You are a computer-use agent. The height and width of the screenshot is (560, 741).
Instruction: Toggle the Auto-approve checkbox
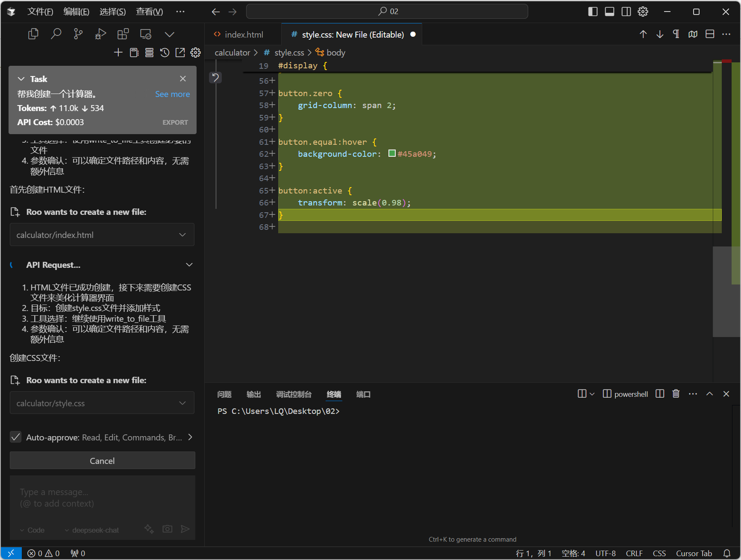[16, 437]
